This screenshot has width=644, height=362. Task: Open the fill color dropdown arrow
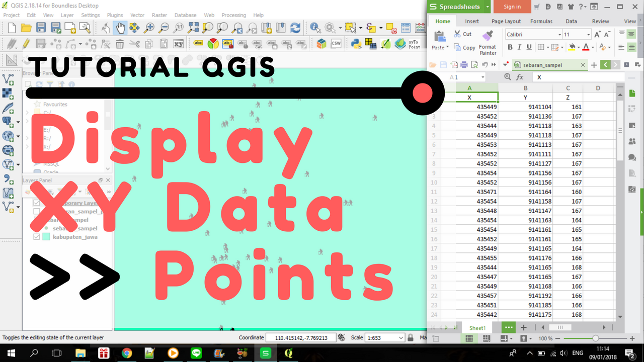coord(578,47)
